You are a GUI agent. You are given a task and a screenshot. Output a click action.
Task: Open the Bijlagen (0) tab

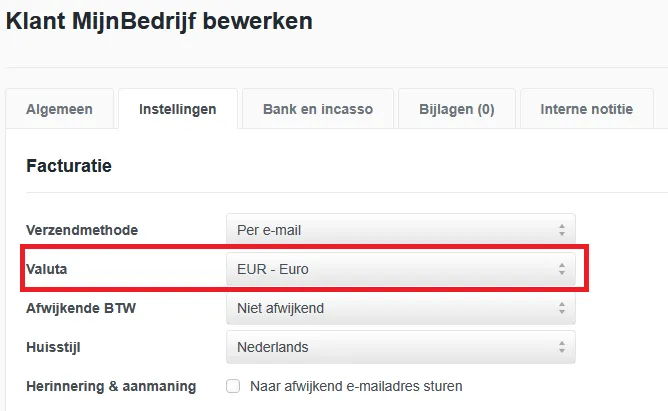[x=456, y=109]
